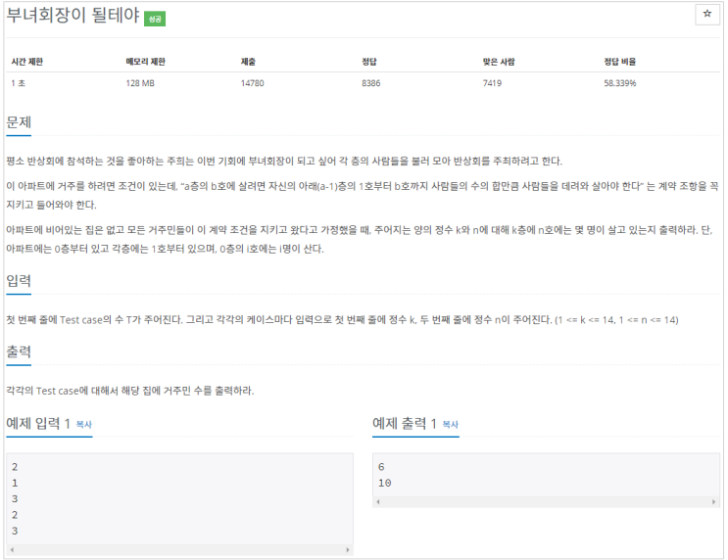Click left scroll arrow of example input box

tap(12, 550)
